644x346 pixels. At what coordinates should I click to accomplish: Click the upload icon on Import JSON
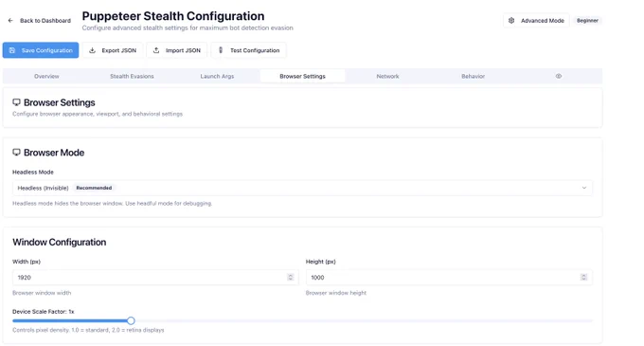tap(156, 50)
